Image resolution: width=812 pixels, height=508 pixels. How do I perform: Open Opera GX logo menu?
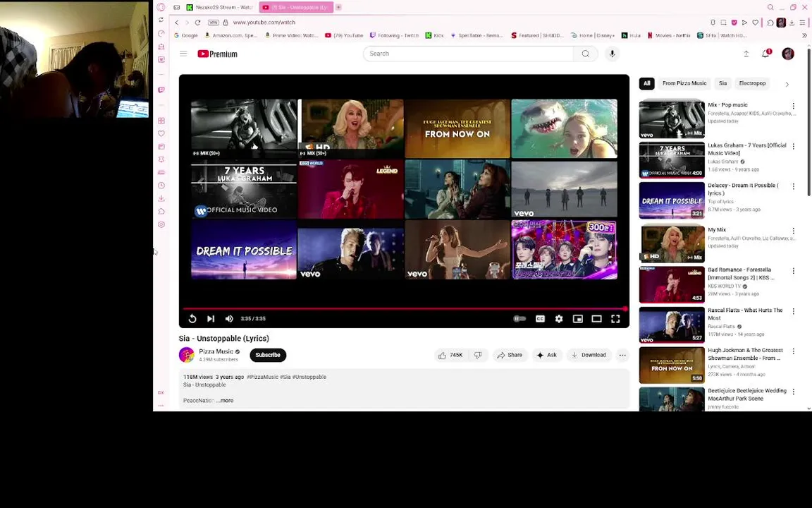[161, 7]
